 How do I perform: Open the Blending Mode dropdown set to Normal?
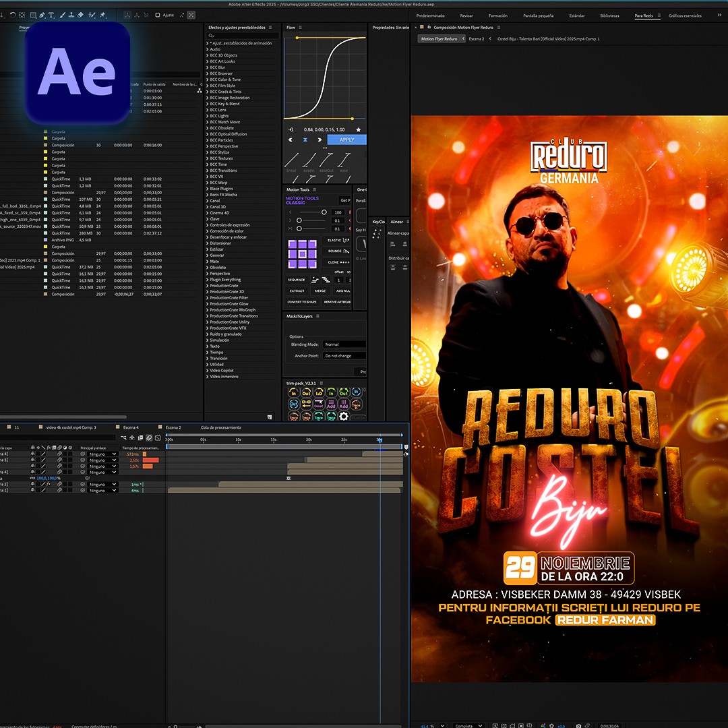click(x=344, y=344)
